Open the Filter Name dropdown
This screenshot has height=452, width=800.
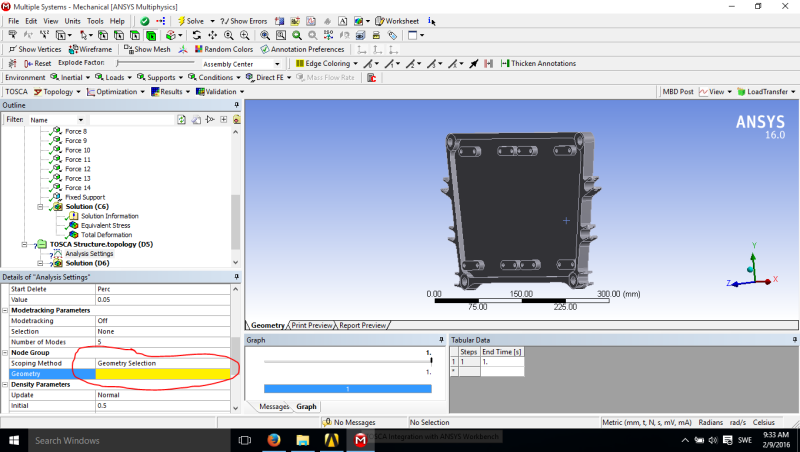[x=56, y=120]
